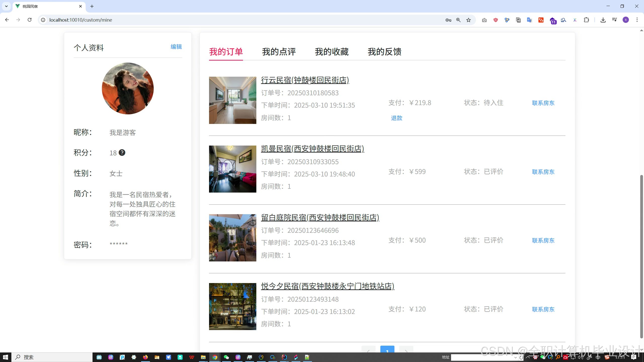This screenshot has width=644, height=362.
Task: Open WeChat from the taskbar
Action: tap(226, 357)
